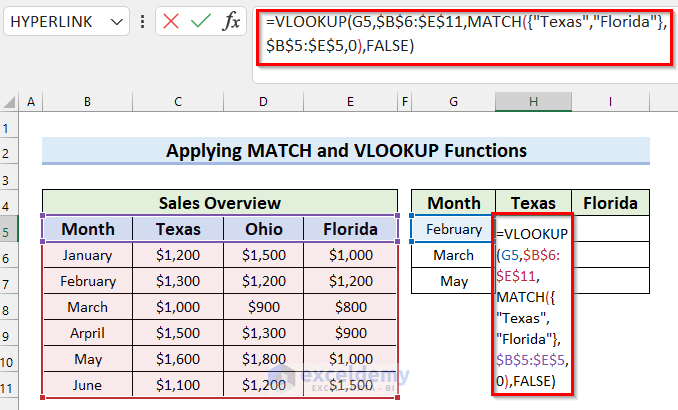Viewport: 678px width, 410px height.
Task: Select row 5 header
Action: pyautogui.click(x=9, y=229)
